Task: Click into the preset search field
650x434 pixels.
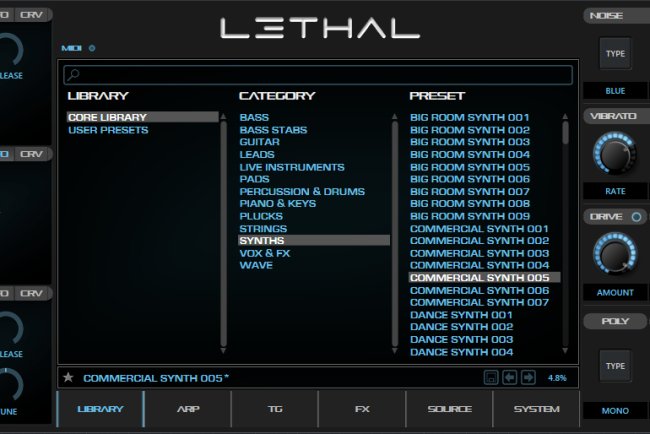Action: click(318, 75)
